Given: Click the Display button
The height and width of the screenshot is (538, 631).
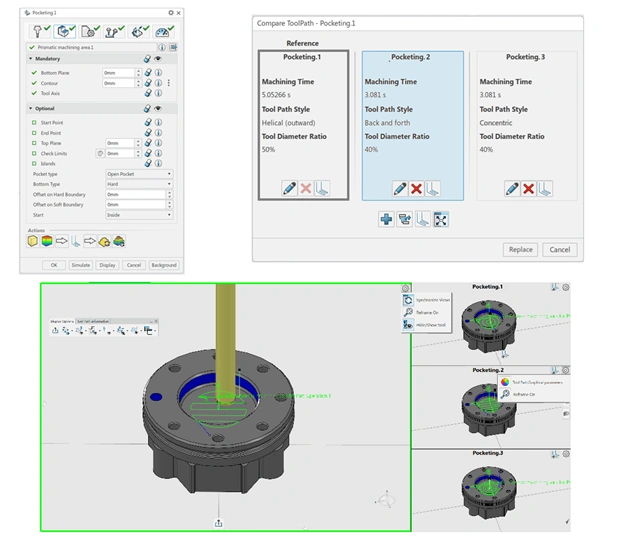Looking at the screenshot, I should (x=107, y=265).
